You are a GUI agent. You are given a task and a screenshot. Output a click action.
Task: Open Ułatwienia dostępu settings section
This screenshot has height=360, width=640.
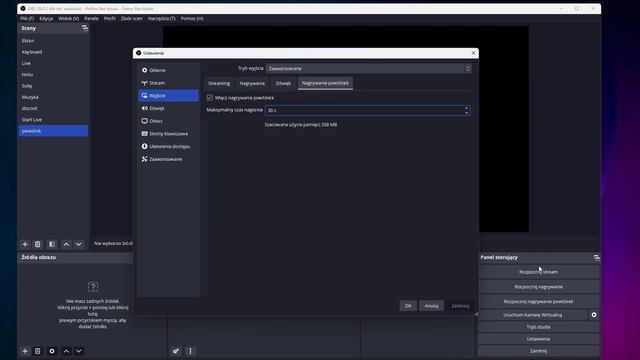coord(168,146)
